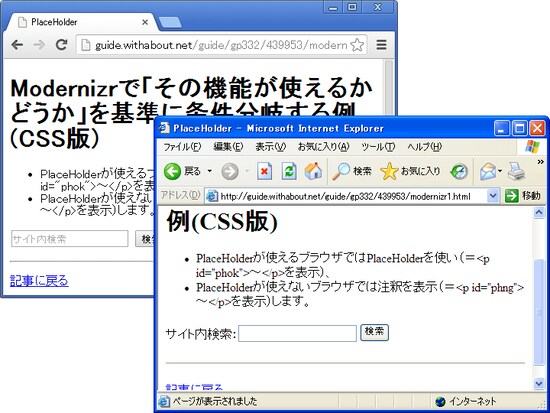Refresh the page in Internet Explorer
550x413 pixels.
click(289, 171)
